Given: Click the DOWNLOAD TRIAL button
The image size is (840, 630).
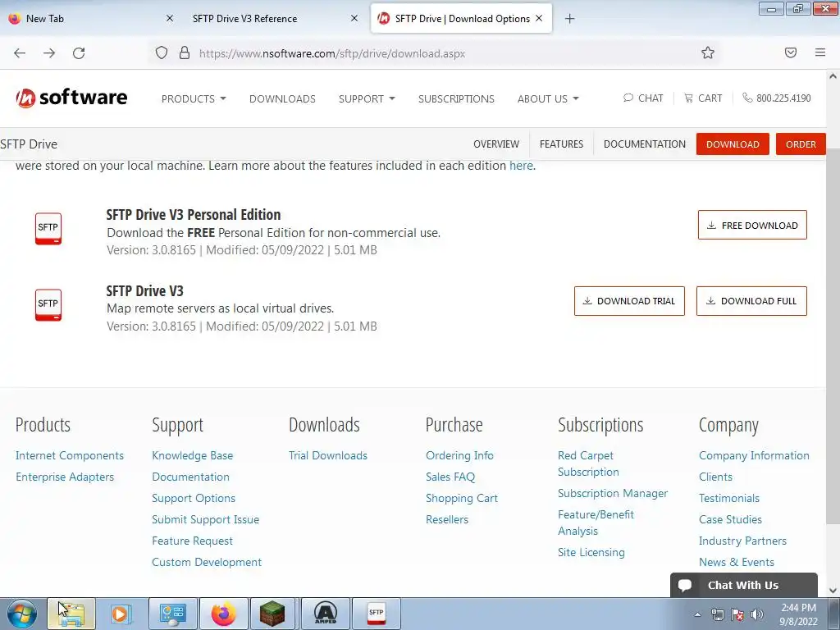Looking at the screenshot, I should coord(629,301).
